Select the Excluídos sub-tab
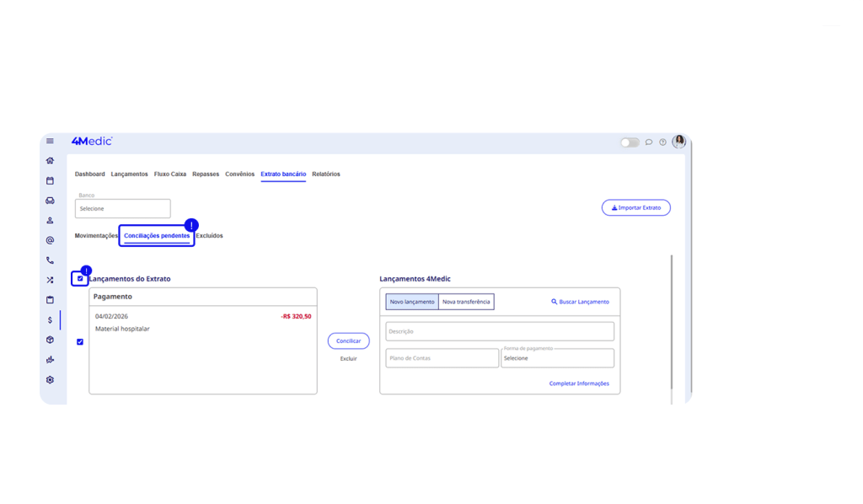Viewport: 863px width, 504px height. 210,236
